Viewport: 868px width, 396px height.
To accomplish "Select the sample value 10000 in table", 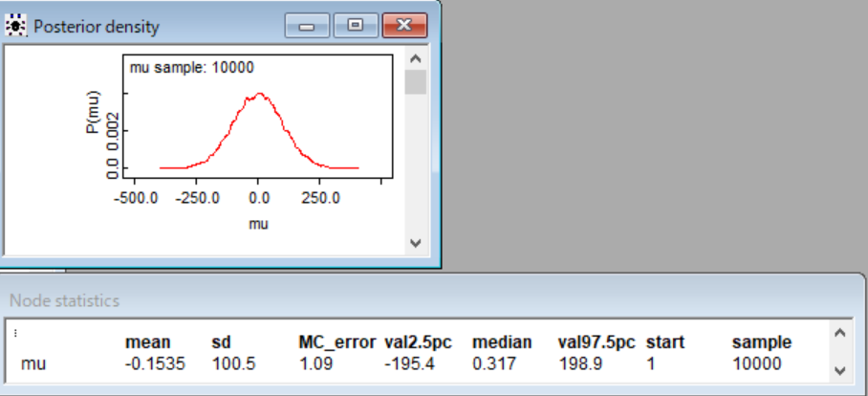I will (x=757, y=363).
